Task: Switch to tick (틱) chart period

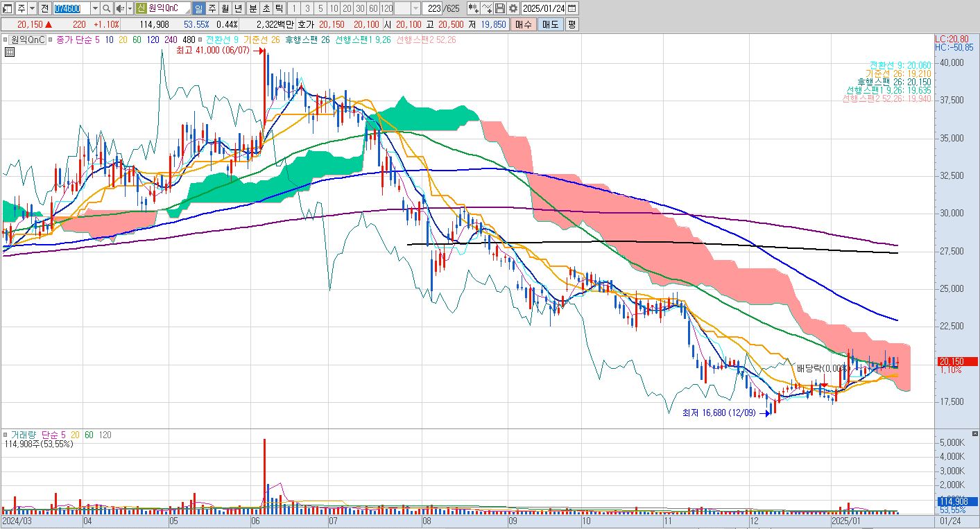Action: point(278,8)
